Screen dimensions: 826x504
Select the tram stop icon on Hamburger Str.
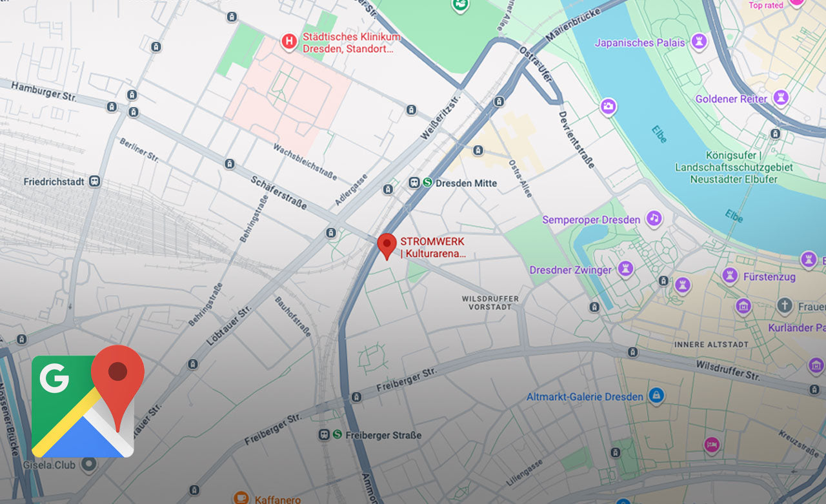click(112, 106)
